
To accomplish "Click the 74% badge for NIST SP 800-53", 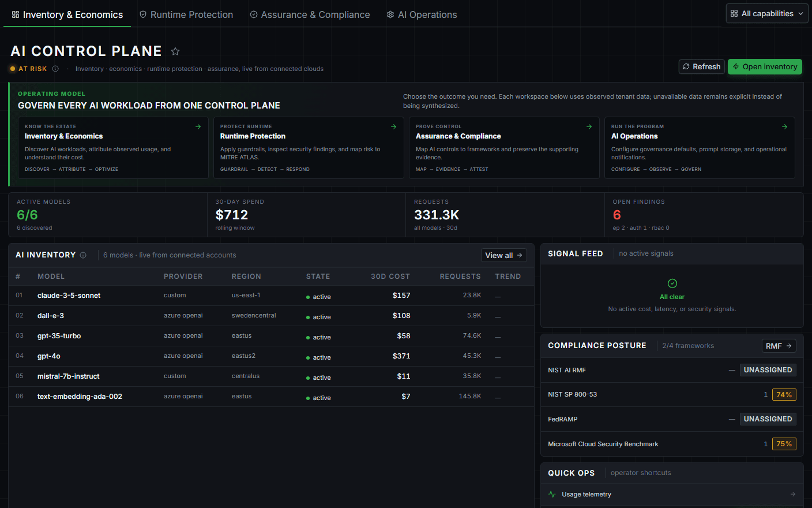I will 784,395.
